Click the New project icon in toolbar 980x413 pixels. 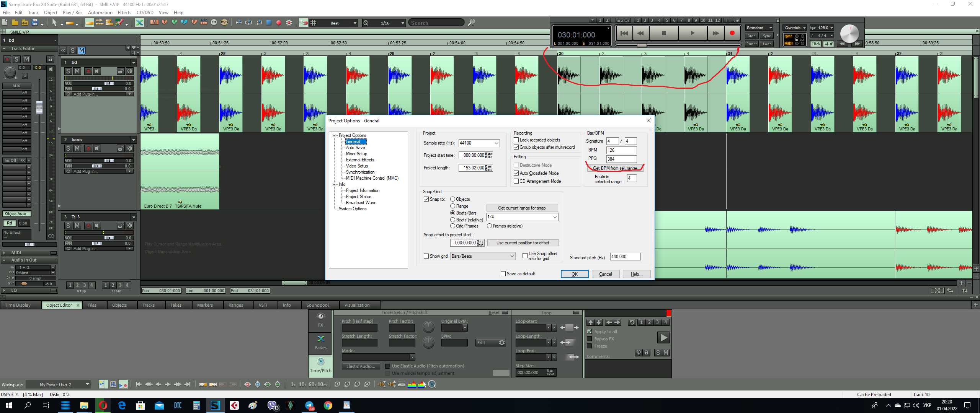tap(5, 23)
